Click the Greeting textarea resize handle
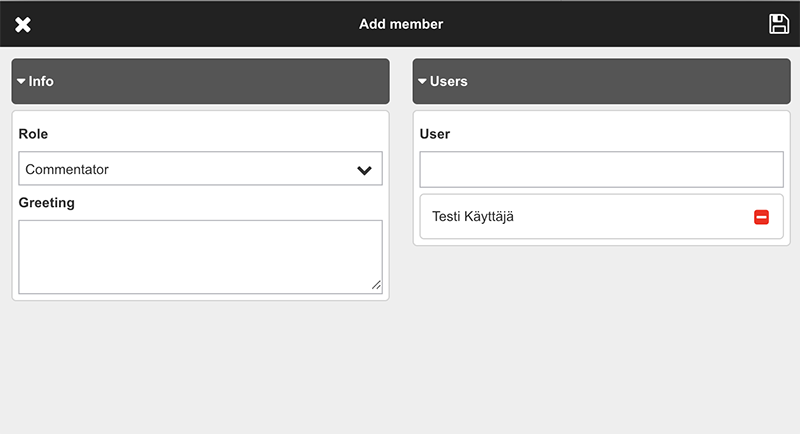800x434 pixels. pos(376,285)
